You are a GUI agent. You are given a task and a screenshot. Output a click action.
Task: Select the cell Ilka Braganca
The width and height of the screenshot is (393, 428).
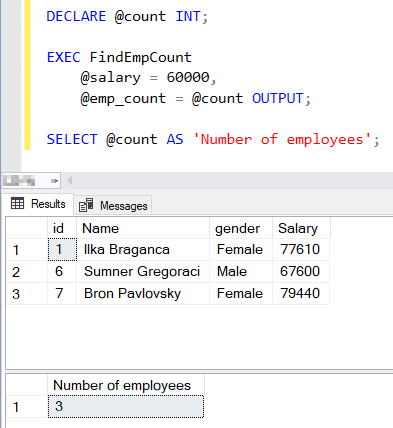pyautogui.click(x=143, y=250)
